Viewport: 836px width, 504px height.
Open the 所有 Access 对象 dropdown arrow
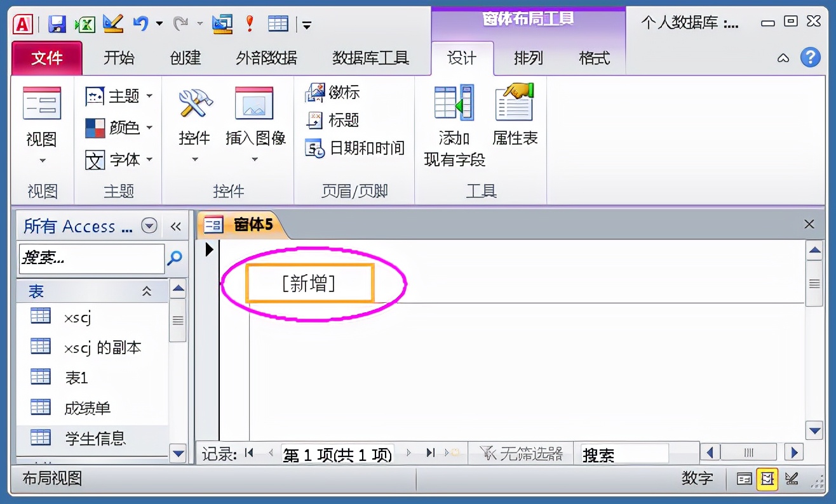[x=150, y=226]
